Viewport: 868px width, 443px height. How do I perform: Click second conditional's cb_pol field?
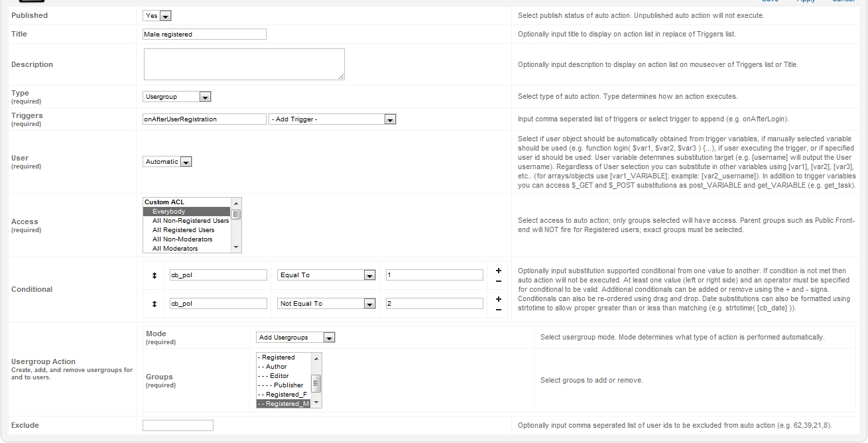point(218,303)
